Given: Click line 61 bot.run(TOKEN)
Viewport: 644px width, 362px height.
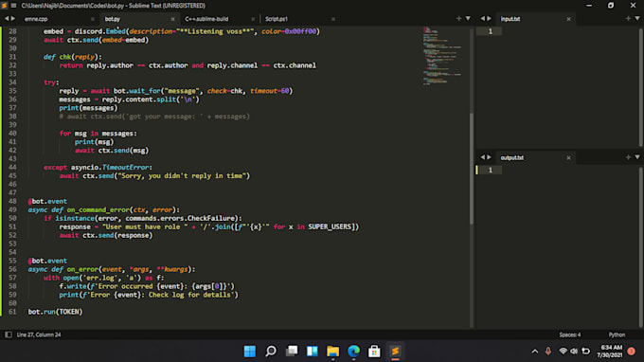Looking at the screenshot, I should pos(55,312).
